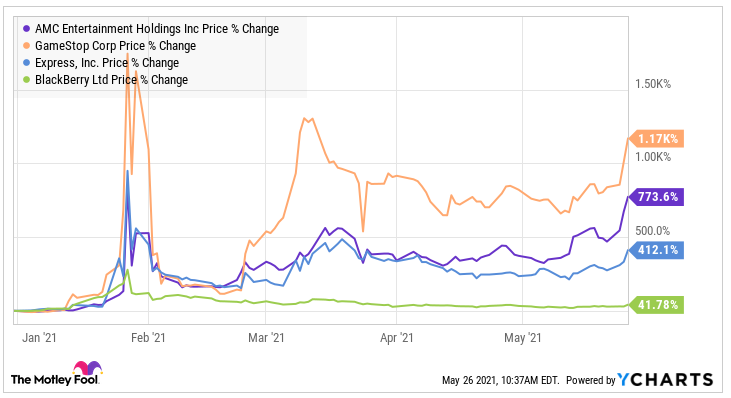
Task: Select the AMC Entertainment Holdings legend label
Action: [x=157, y=29]
